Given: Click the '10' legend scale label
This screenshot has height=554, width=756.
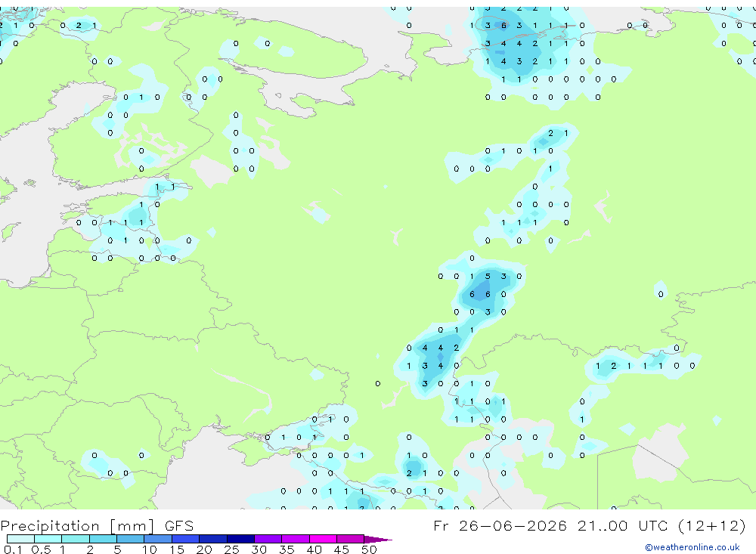Looking at the screenshot, I should (150, 549).
